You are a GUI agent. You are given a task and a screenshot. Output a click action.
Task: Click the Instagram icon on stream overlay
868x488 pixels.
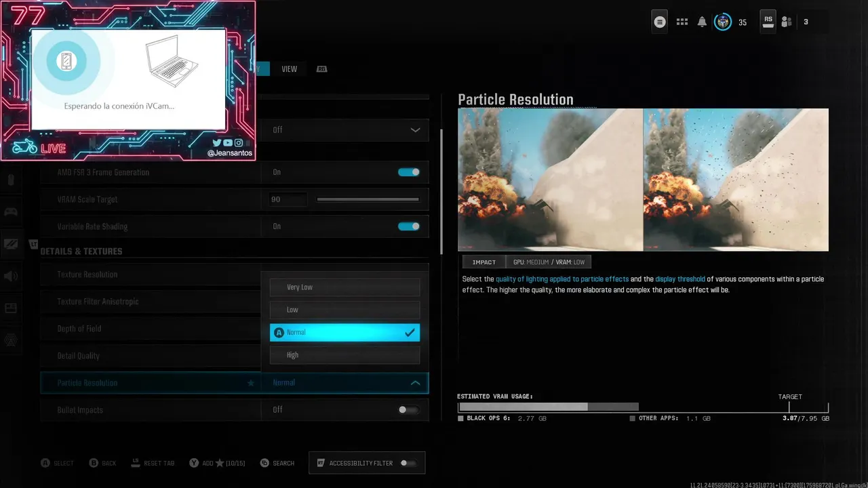coord(239,142)
